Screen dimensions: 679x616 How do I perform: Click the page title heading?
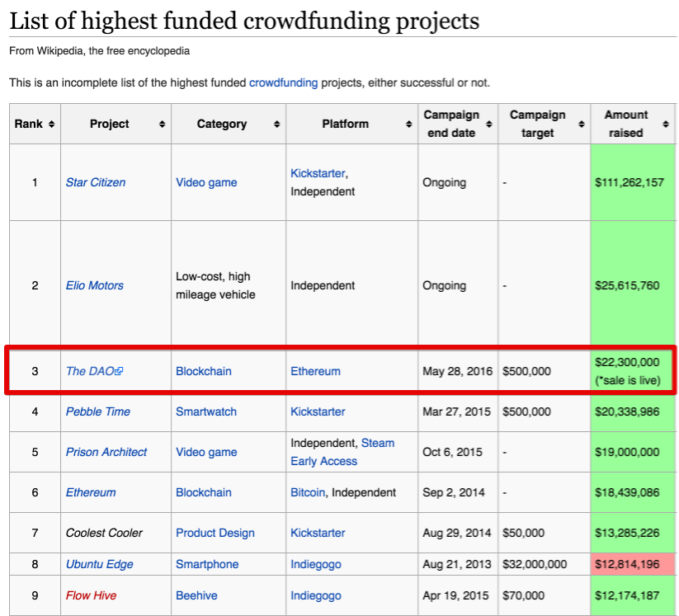(x=244, y=21)
